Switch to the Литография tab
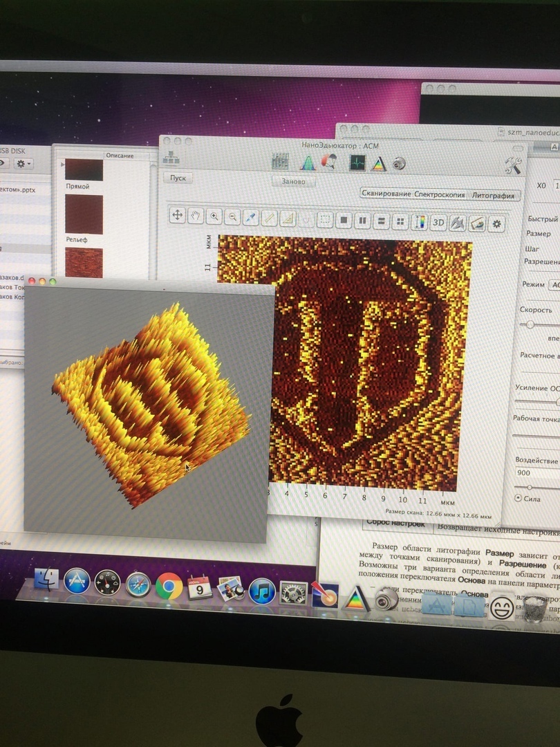This screenshot has width=560, height=747. click(x=492, y=196)
